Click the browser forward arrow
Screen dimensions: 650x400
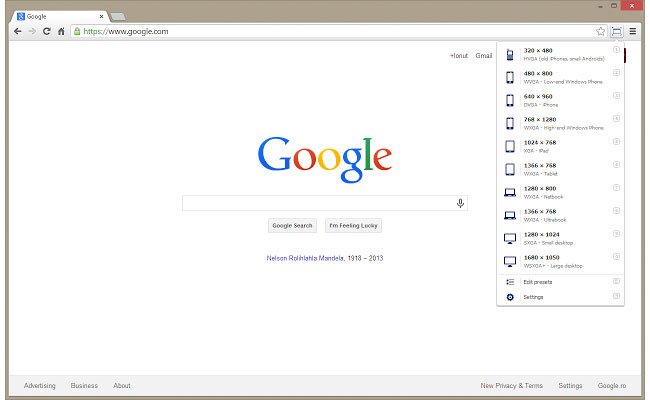[32, 32]
